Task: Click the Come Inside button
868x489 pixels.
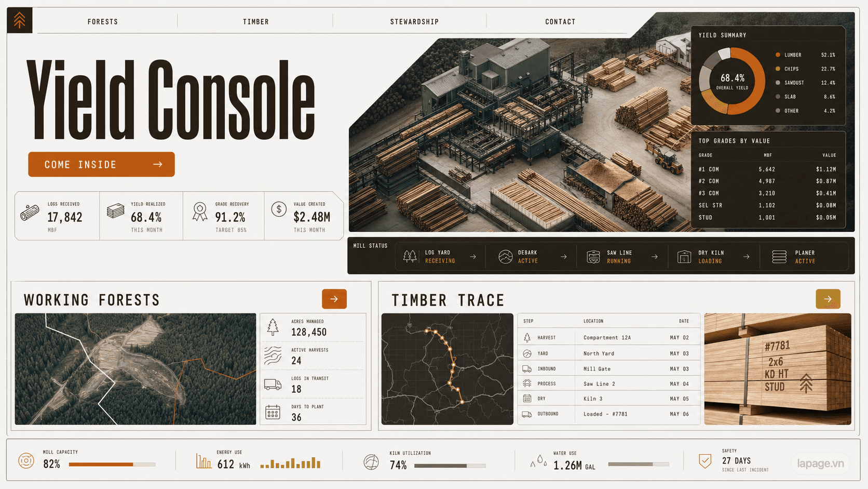Action: (x=101, y=164)
